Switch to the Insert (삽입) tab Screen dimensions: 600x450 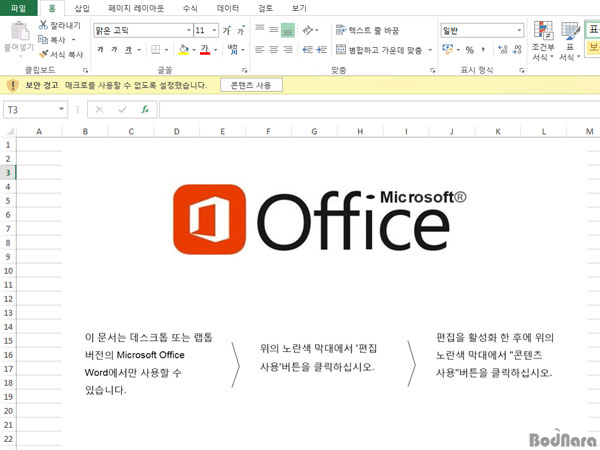tap(82, 8)
